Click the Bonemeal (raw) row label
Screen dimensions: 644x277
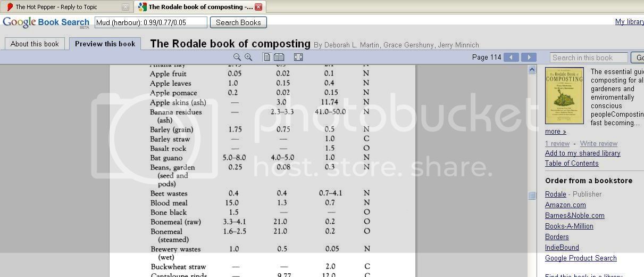coord(175,222)
